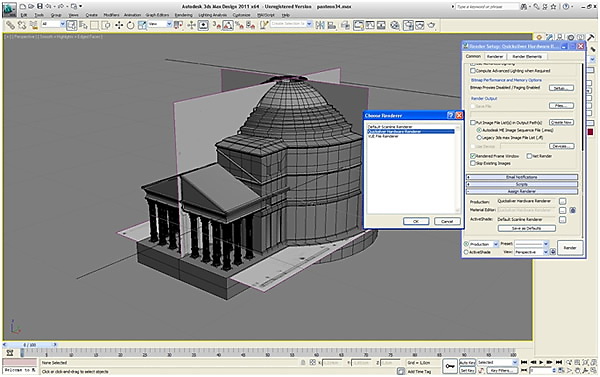This screenshot has height=377, width=600.
Task: Activate the Select Object tool
Action: pos(72,25)
